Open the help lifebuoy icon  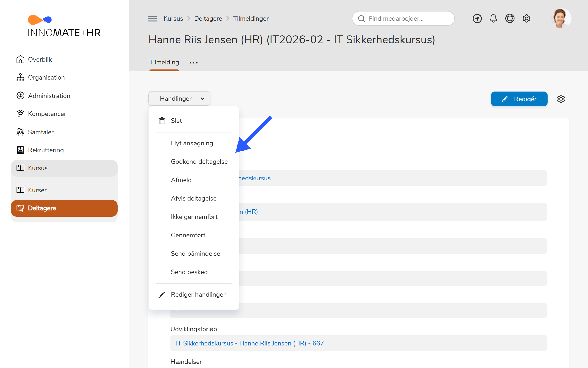coord(510,18)
